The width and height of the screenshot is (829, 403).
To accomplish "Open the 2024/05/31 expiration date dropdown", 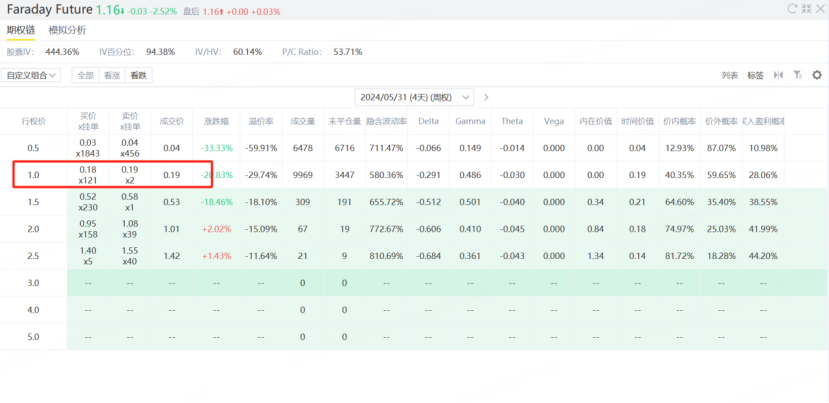I will coord(414,97).
